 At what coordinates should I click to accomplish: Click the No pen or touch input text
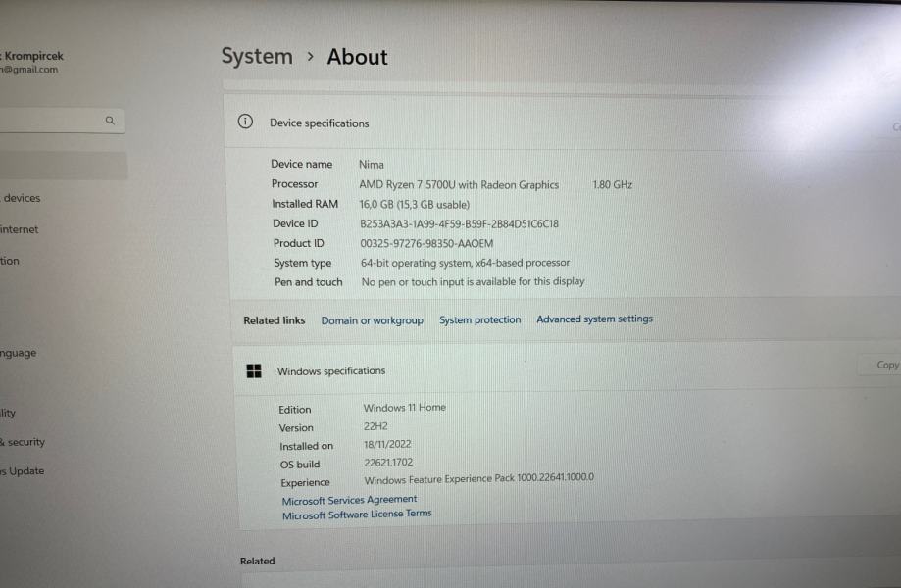click(473, 281)
